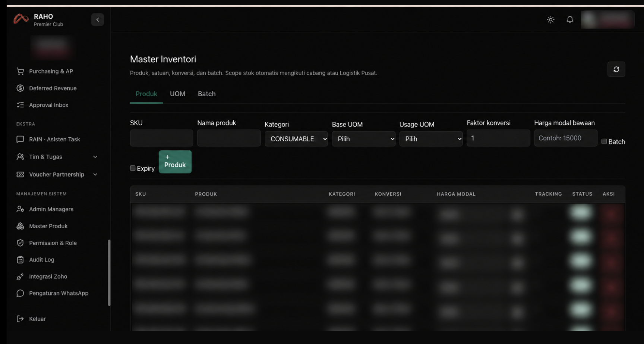This screenshot has width=644, height=344.
Task: Click the Pengaturan WhatsApp bubble icon
Action: click(20, 293)
